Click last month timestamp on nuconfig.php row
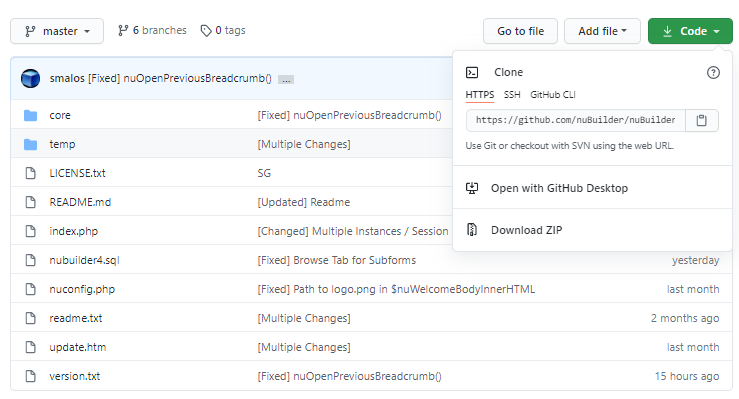This screenshot has width=739, height=399. pyautogui.click(x=693, y=289)
